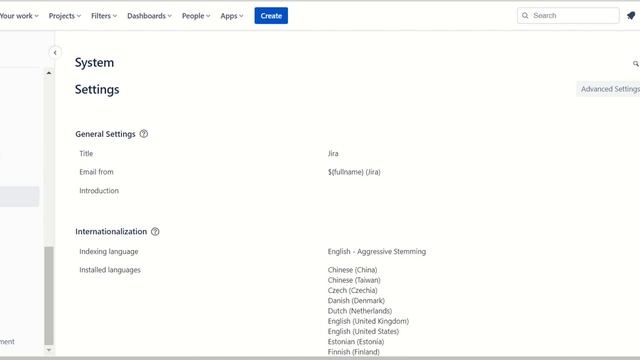Click the 'Introduction' label

99,191
